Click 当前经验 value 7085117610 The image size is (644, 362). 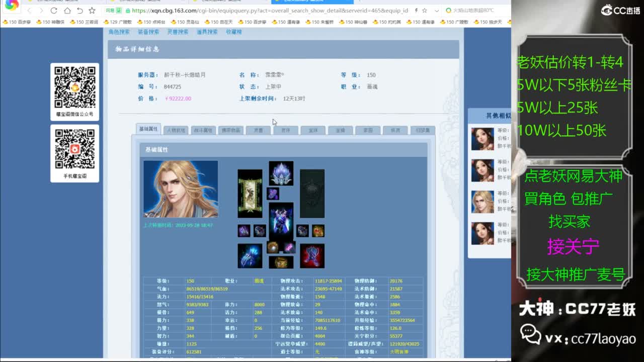click(x=328, y=320)
